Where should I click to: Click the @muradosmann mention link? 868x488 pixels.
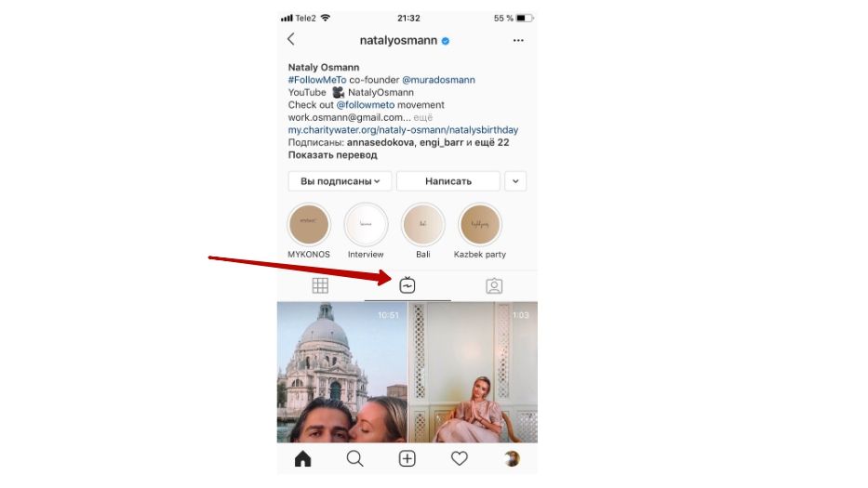(438, 80)
